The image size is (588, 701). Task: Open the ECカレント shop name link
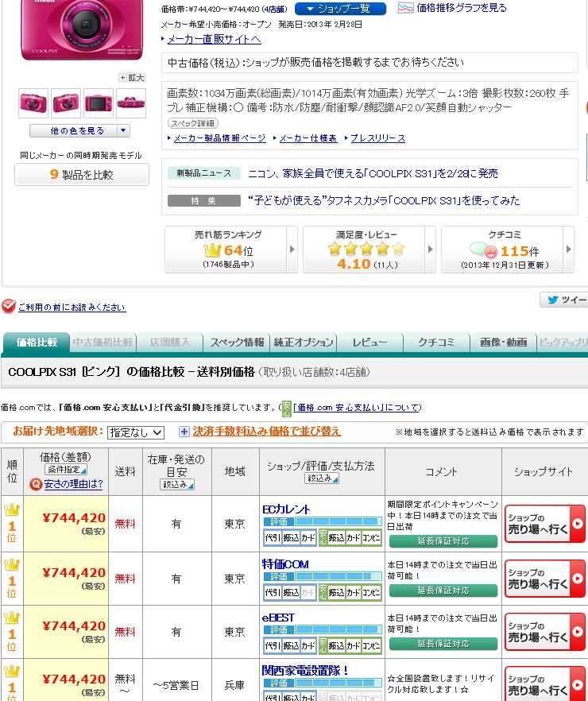click(286, 509)
